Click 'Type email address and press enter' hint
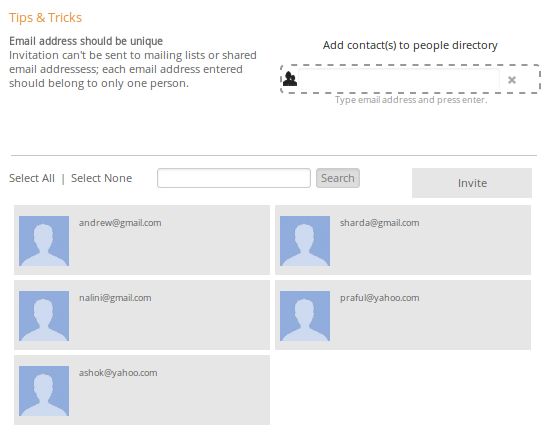 click(x=411, y=100)
